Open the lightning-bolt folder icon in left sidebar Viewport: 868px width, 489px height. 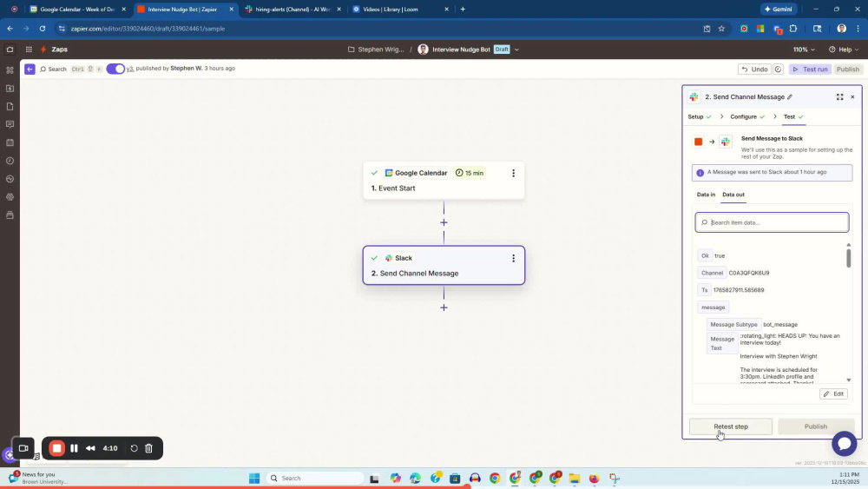click(10, 89)
